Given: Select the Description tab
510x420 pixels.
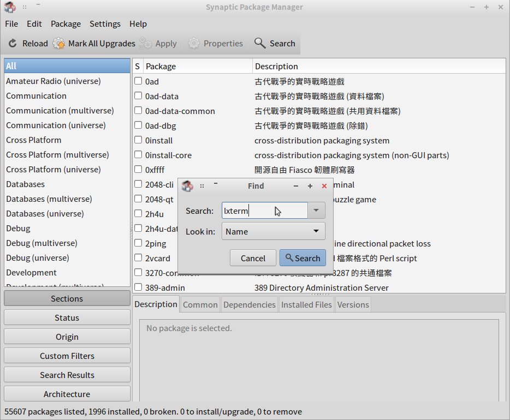Looking at the screenshot, I should pyautogui.click(x=156, y=304).
